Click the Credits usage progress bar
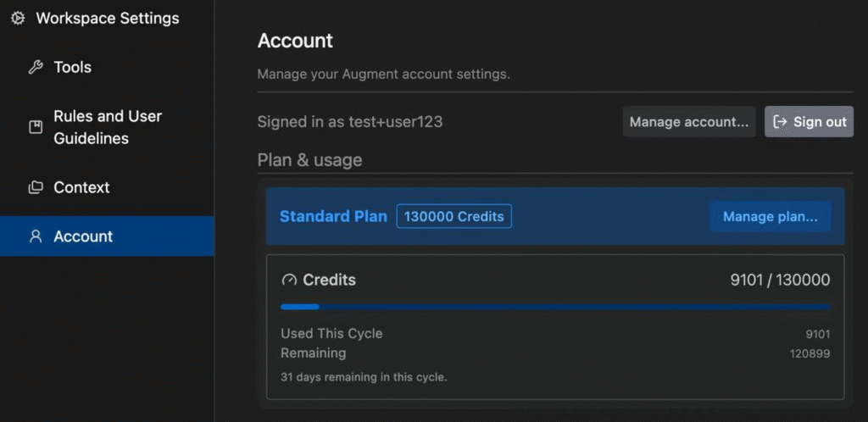 coord(555,307)
